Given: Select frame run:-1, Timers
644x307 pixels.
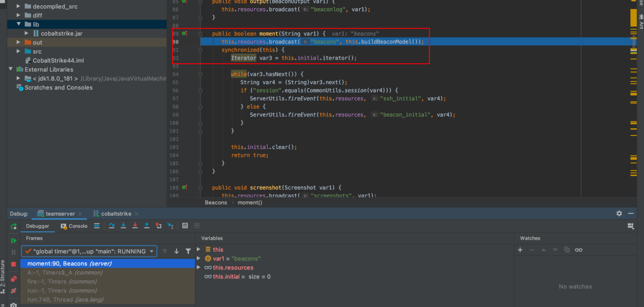Looking at the screenshot, I should click(107, 290).
